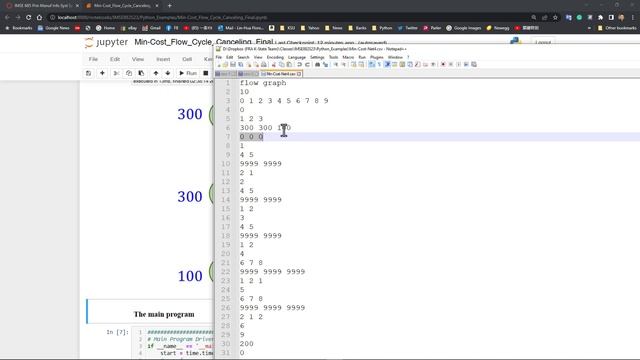Close the Min-Cost-Net4.csv tab
Viewport: 640px width, 360px height.
pyautogui.click(x=299, y=74)
